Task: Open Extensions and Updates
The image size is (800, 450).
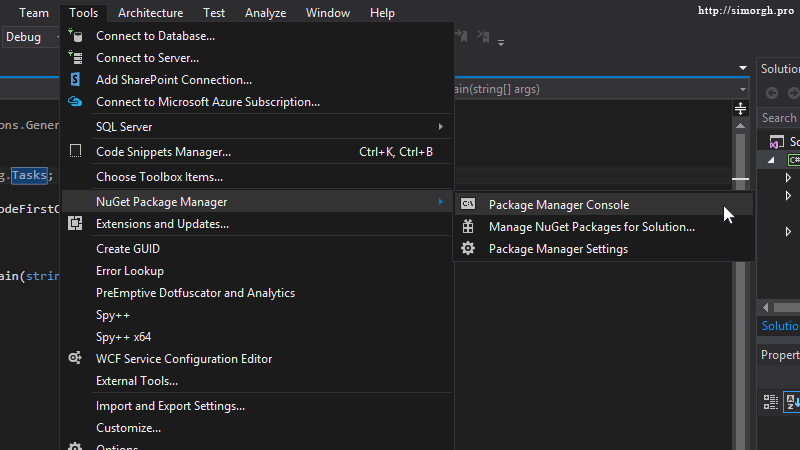Action: (x=257, y=223)
